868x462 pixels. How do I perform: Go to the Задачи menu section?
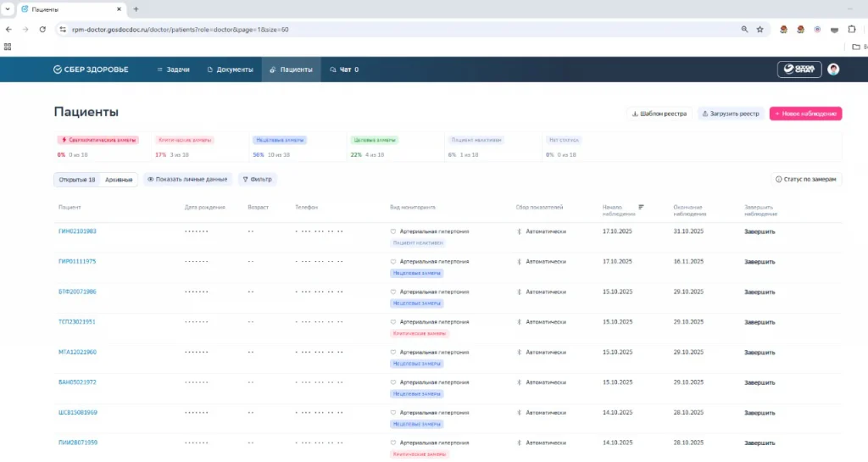[x=173, y=70]
